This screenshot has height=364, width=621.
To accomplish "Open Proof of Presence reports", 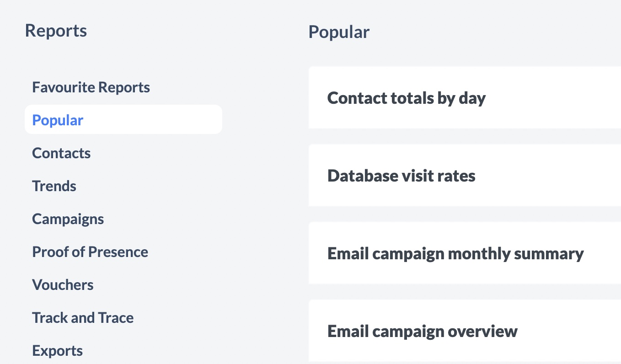I will (x=90, y=252).
